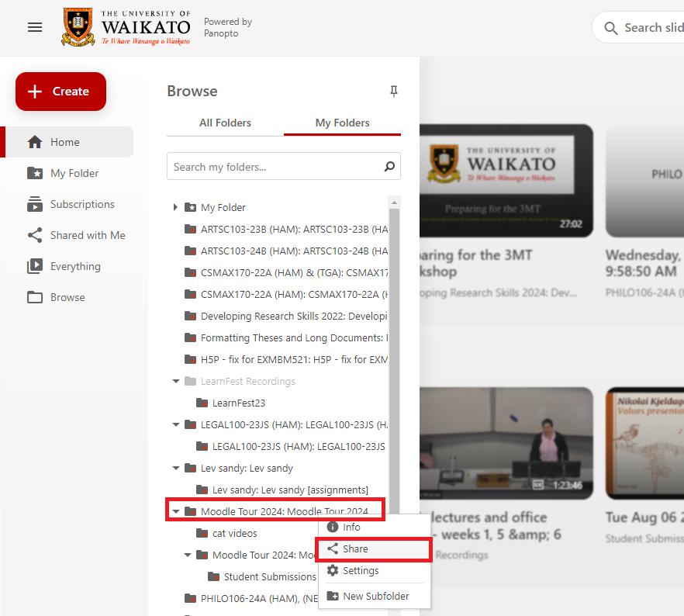The image size is (684, 616).
Task: Collapse LearnFest Recordings folder
Action: coord(176,381)
